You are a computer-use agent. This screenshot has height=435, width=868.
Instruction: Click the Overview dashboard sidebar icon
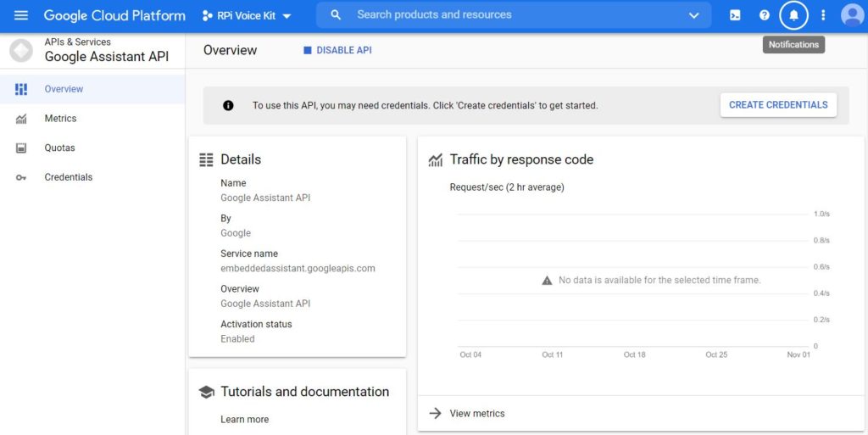[21, 89]
